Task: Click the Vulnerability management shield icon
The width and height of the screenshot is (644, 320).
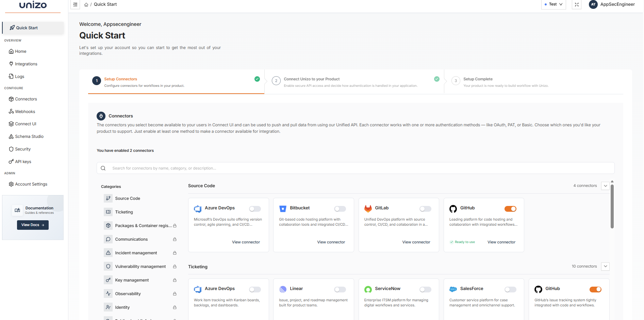Action: (108, 266)
